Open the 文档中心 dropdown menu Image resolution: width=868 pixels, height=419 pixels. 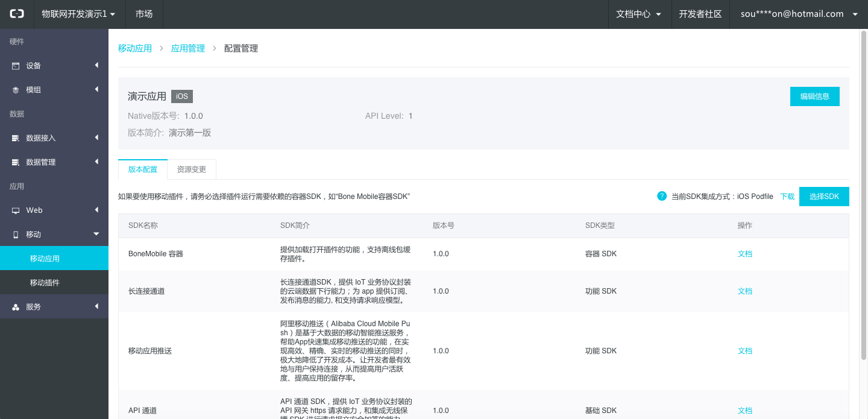point(638,14)
